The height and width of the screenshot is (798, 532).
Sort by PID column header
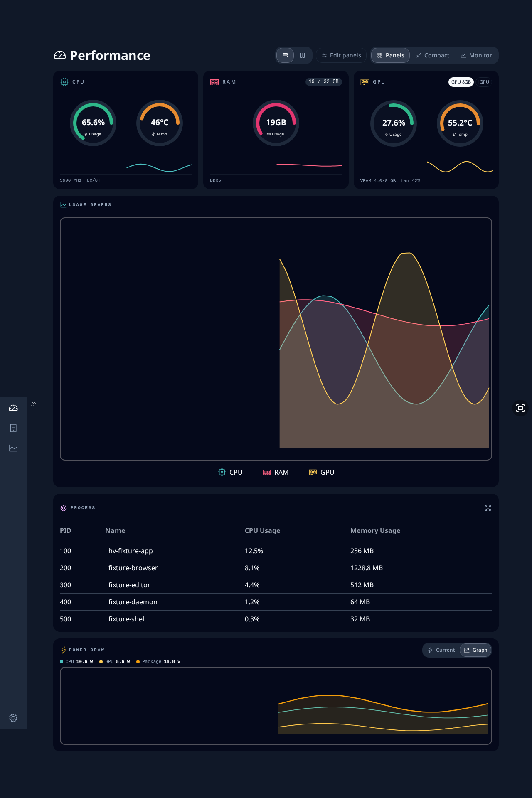[66, 530]
